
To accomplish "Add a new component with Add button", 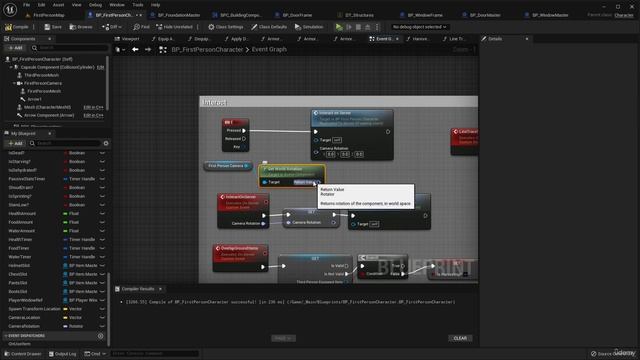I will point(15,48).
